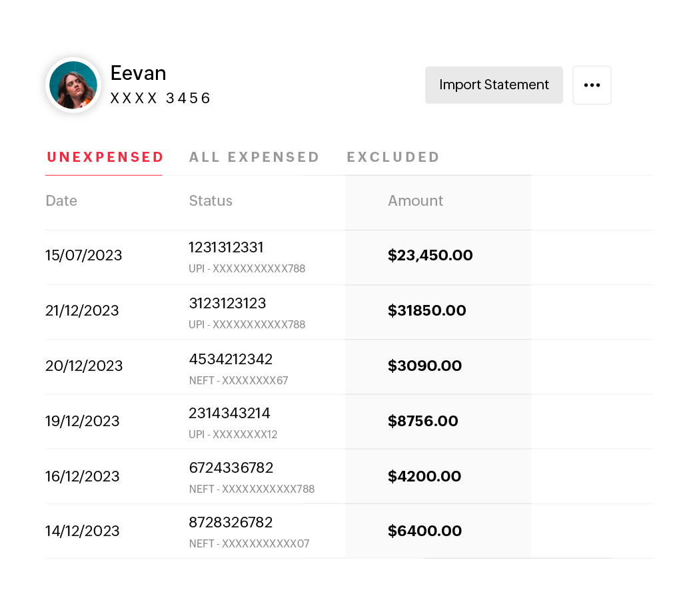
Task: Select the transaction dated 16/12/2023
Action: coord(83,476)
